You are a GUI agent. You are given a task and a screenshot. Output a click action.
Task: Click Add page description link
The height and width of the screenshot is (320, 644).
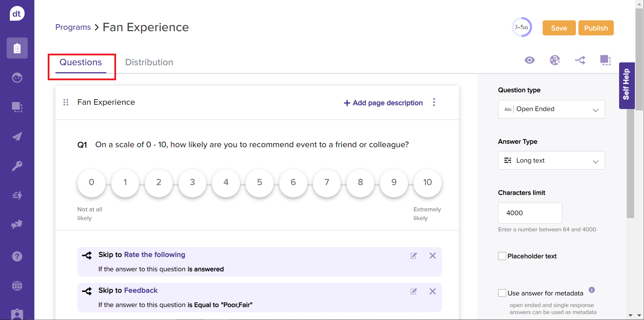tap(383, 103)
